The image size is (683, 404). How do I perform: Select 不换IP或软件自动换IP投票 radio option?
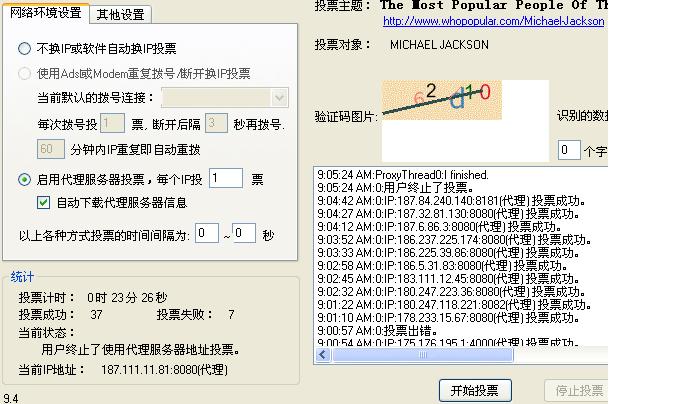point(25,49)
